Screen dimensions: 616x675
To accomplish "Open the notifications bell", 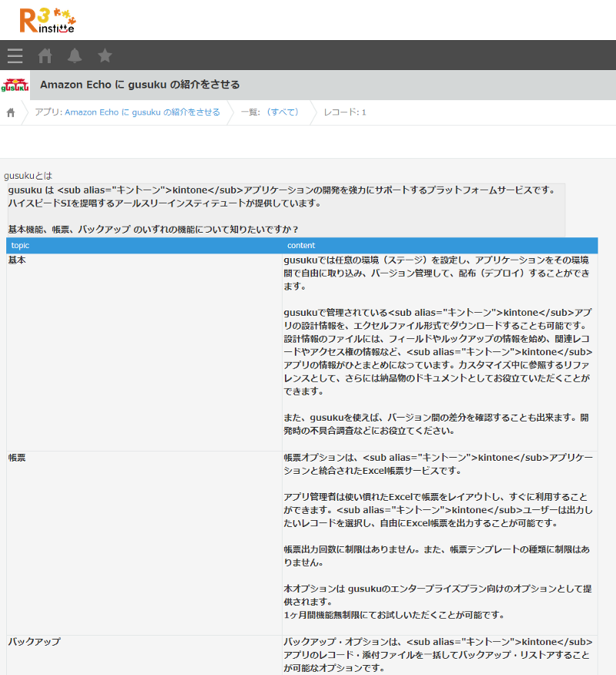I will (75, 55).
